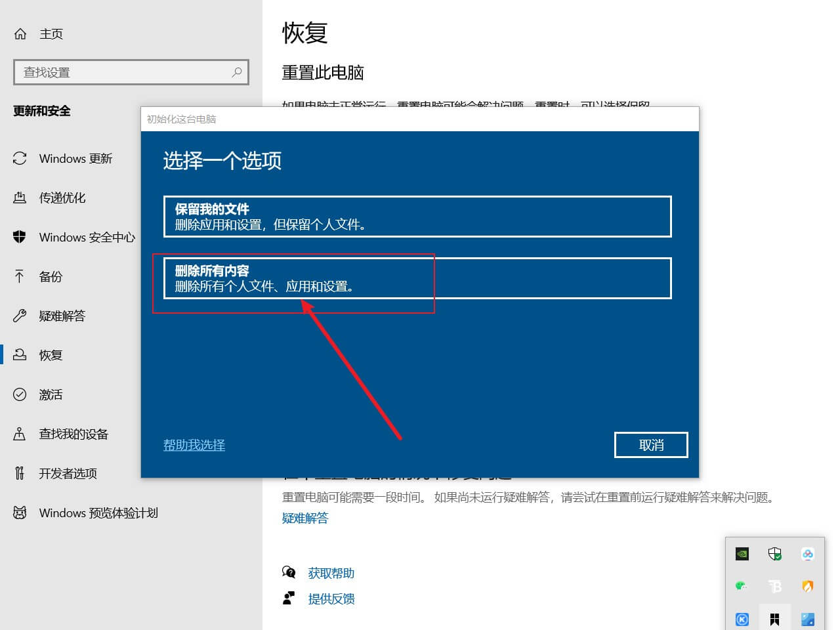Screen dimensions: 840x630
Task: Focus the 查找设置 search field
Action: [x=131, y=72]
